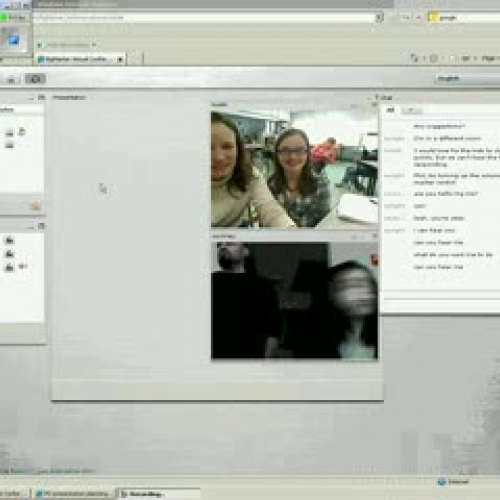Image resolution: width=500 pixels, height=500 pixels.
Task: Click the home icon in browser command bar
Action: click(x=414, y=58)
